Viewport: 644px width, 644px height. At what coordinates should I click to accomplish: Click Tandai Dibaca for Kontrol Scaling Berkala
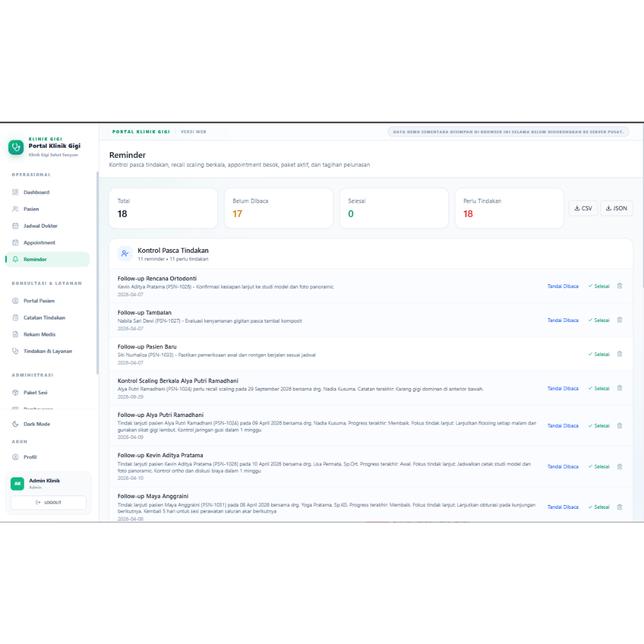click(x=563, y=389)
